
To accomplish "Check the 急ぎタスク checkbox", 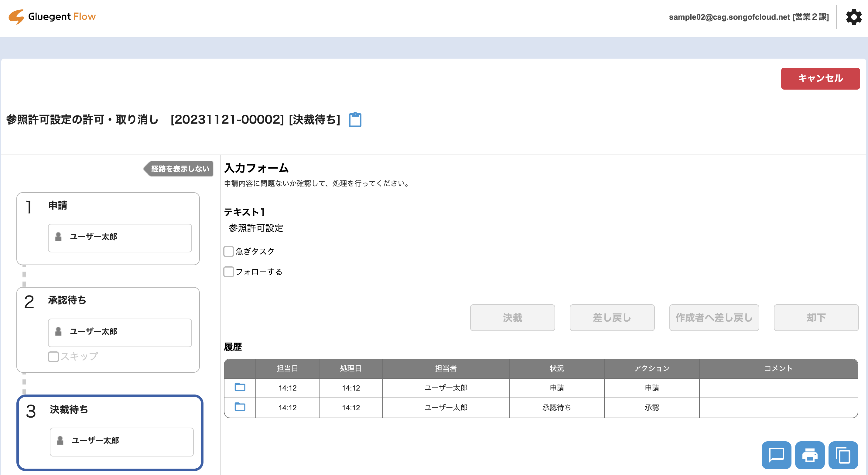I will point(229,251).
